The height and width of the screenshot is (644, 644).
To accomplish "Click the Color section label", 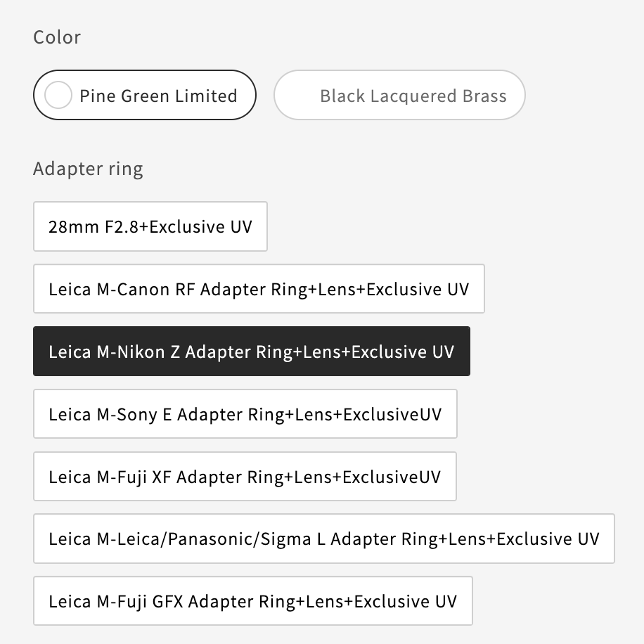I will point(57,37).
